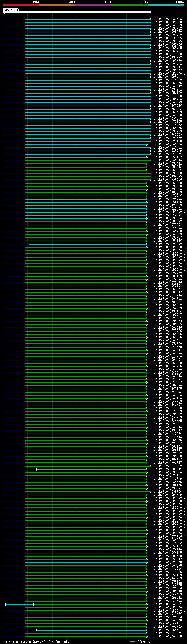Click label UniRef100_C4J938

(x=168, y=96)
